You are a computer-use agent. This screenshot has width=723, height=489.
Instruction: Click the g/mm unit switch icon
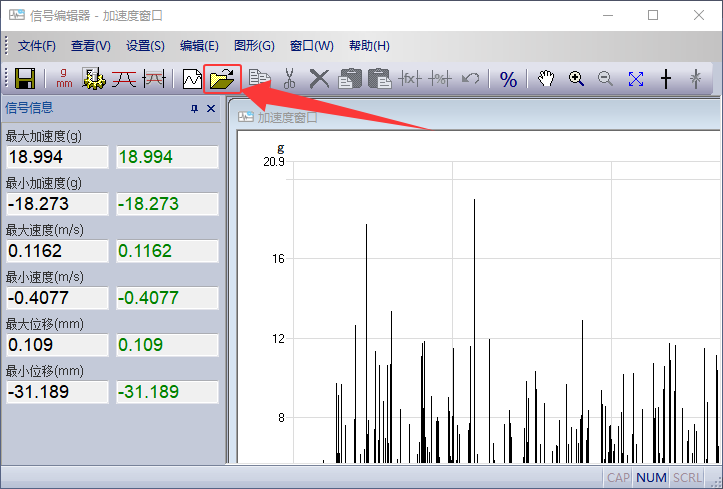point(64,79)
